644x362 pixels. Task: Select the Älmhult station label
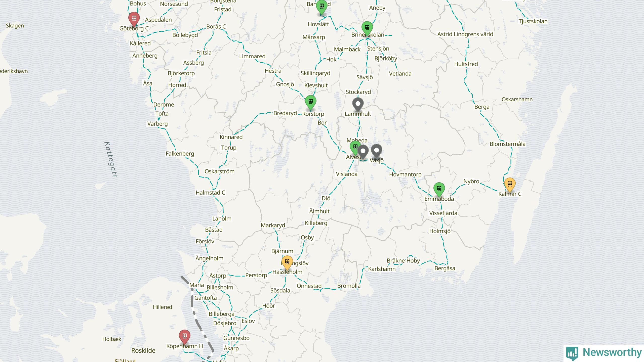point(319,211)
